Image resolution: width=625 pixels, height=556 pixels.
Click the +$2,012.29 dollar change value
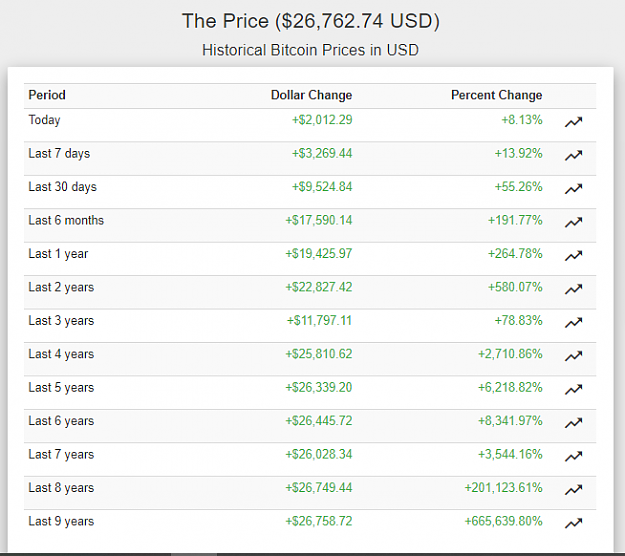pyautogui.click(x=322, y=120)
